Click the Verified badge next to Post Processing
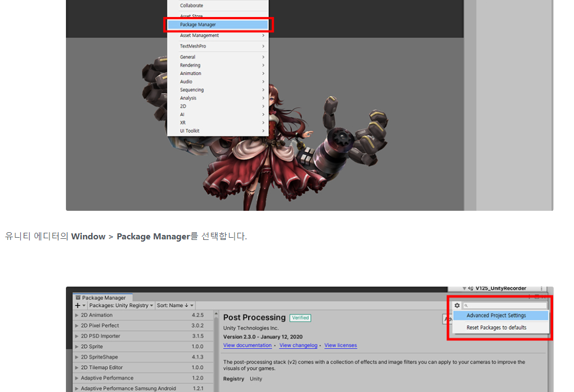The height and width of the screenshot is (392, 574). (x=300, y=318)
